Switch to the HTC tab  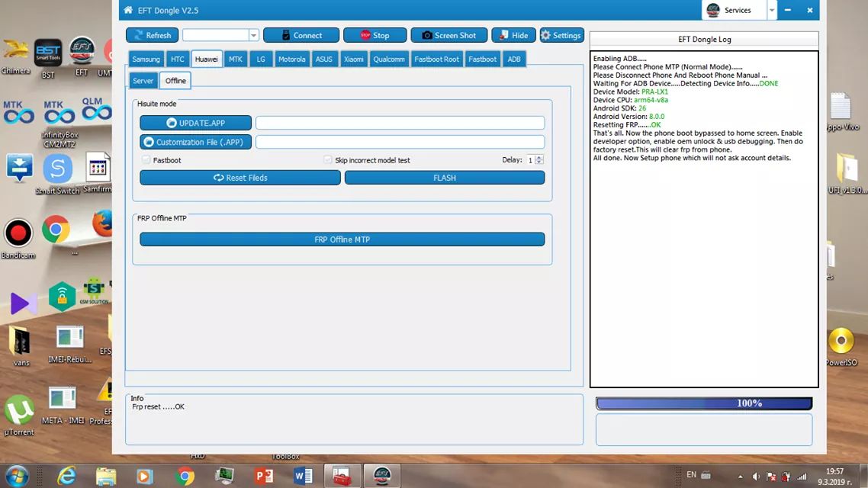tap(177, 59)
